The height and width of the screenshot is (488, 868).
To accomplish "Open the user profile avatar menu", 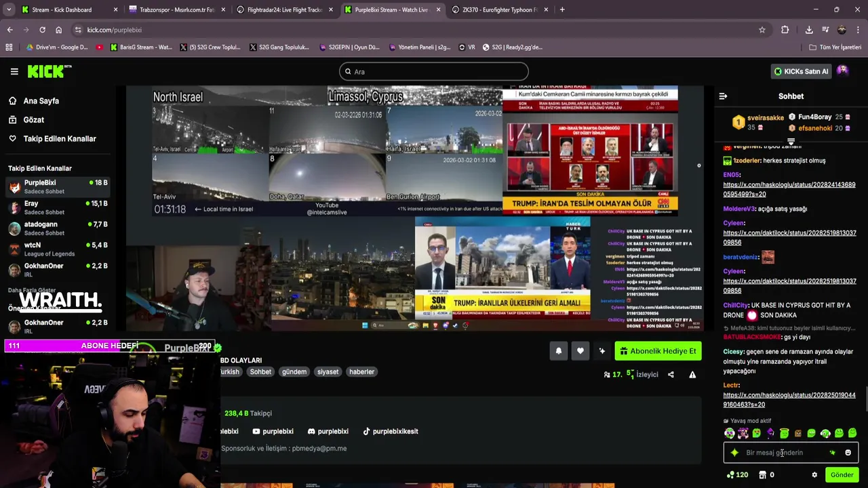I will [843, 70].
